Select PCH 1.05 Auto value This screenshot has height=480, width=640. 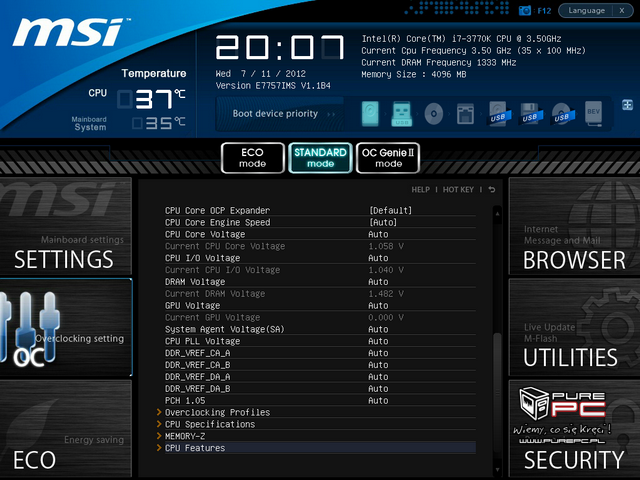coord(378,400)
